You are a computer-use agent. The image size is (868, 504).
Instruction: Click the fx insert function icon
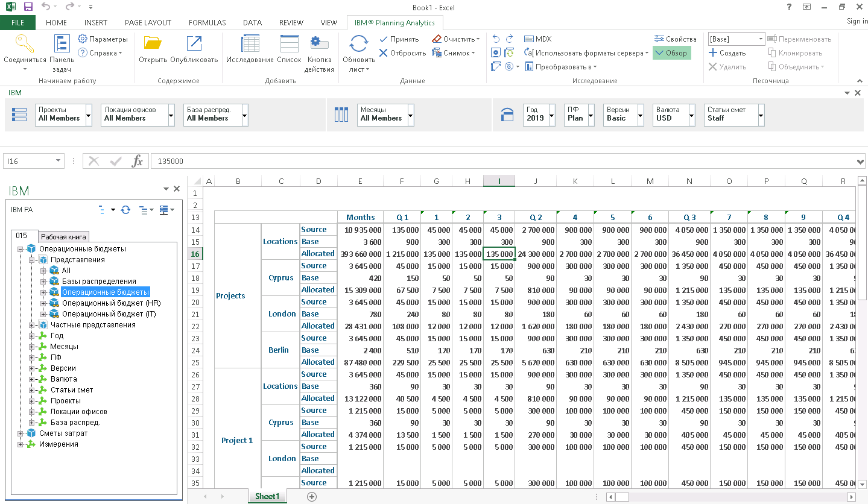[x=138, y=161]
